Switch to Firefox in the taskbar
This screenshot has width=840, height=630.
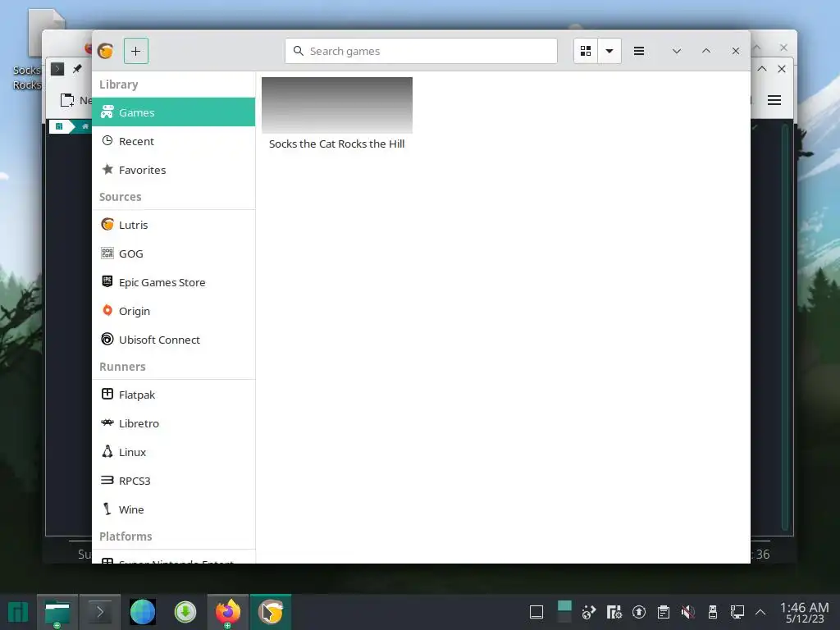click(x=228, y=612)
